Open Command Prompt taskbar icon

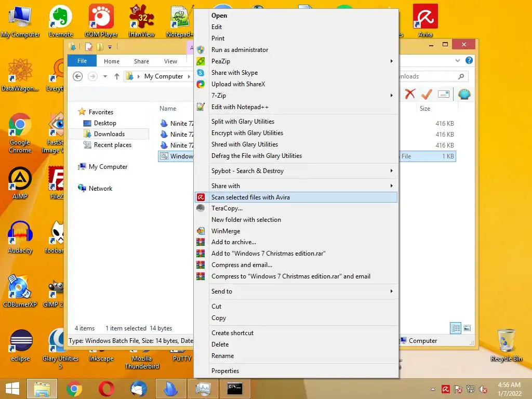coord(235,389)
